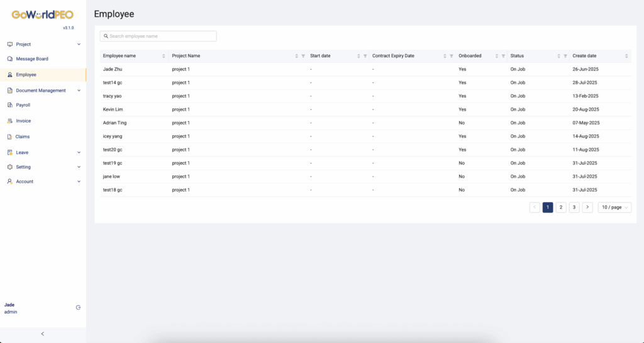The image size is (644, 343).
Task: Open Claims from the sidebar menu
Action: 23,137
